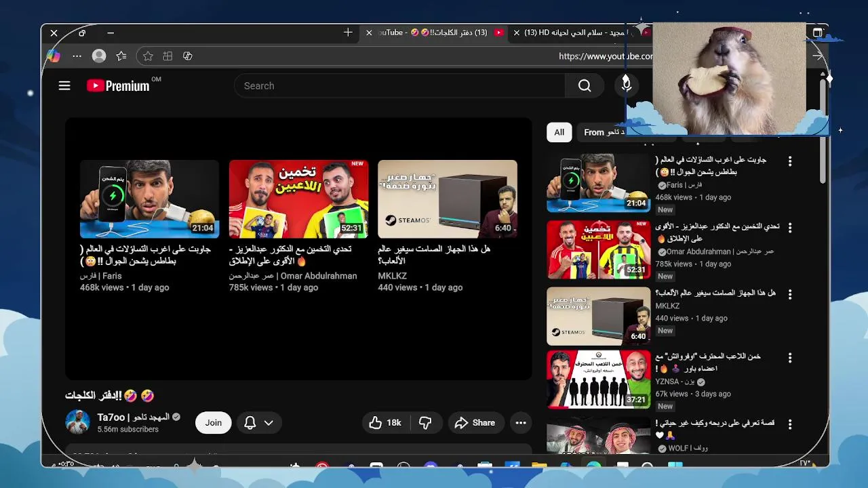Open YZNSA channel link in sidebar
The width and height of the screenshot is (868, 488).
(x=675, y=382)
